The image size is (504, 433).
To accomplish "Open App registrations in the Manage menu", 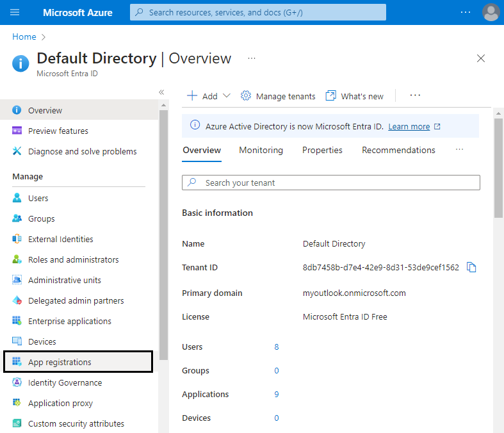I will [x=78, y=362].
